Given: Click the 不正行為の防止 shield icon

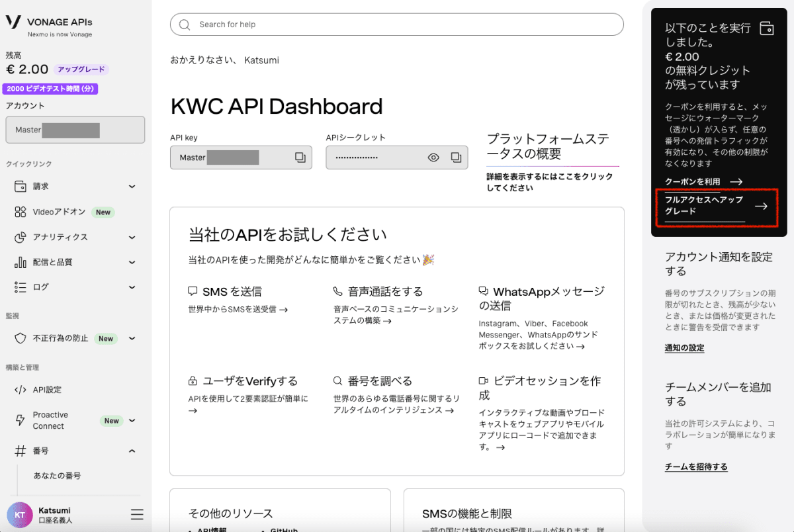Looking at the screenshot, I should pyautogui.click(x=21, y=338).
